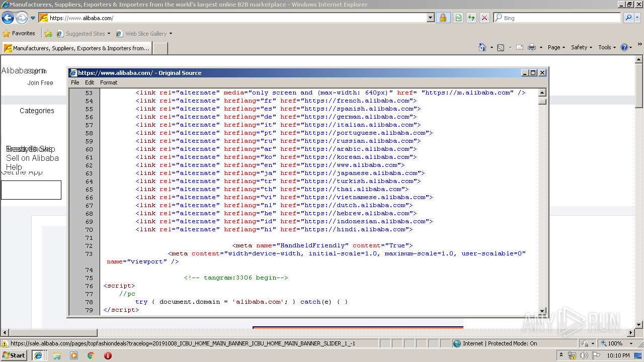Go to Home page via house icon
This screenshot has width=644, height=362.
pos(482,47)
